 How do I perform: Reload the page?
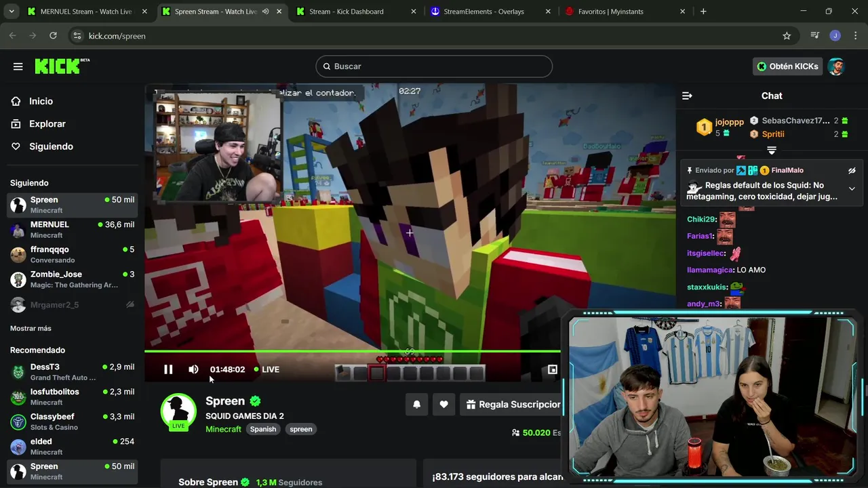(53, 36)
